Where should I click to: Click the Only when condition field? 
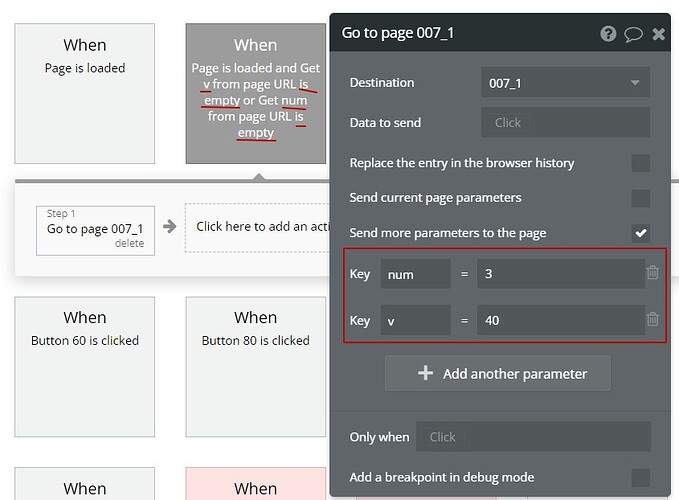click(533, 437)
